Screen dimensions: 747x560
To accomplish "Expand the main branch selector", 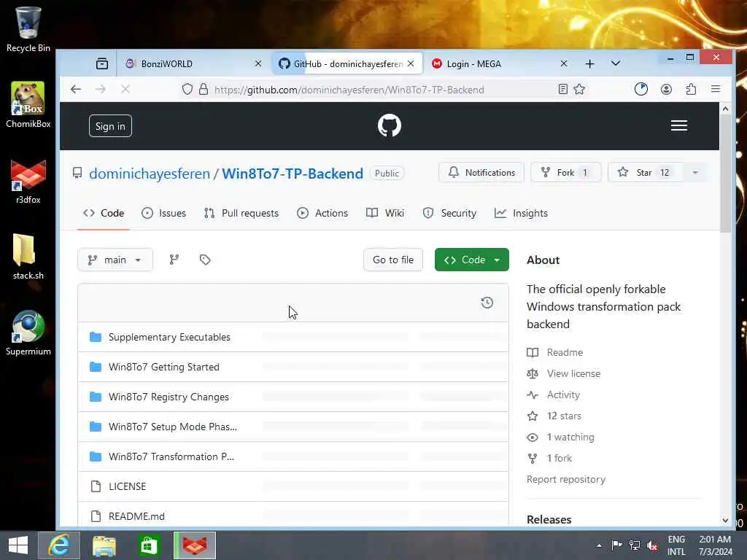I will tap(115, 260).
